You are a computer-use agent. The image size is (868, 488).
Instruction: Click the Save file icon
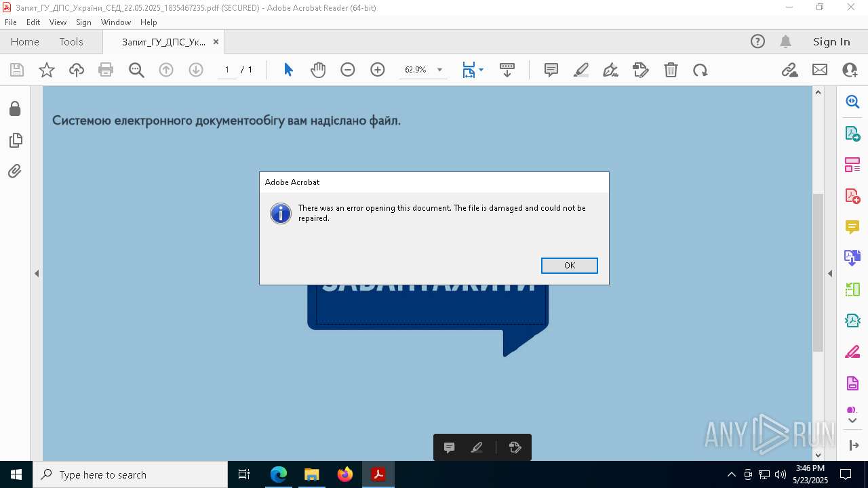tap(17, 70)
